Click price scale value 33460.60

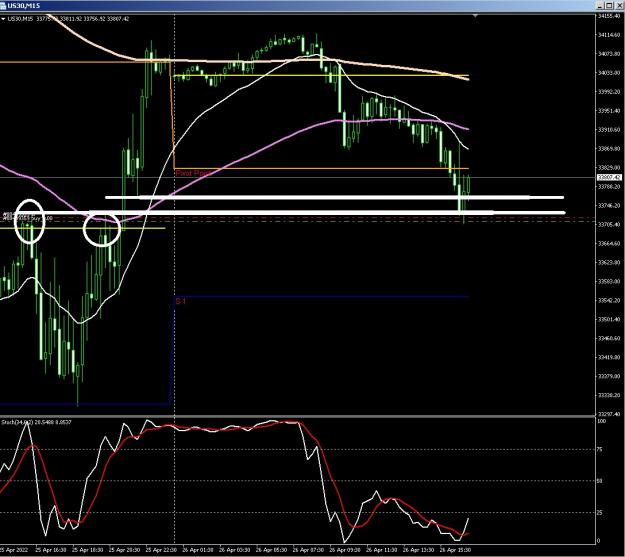[x=609, y=338]
